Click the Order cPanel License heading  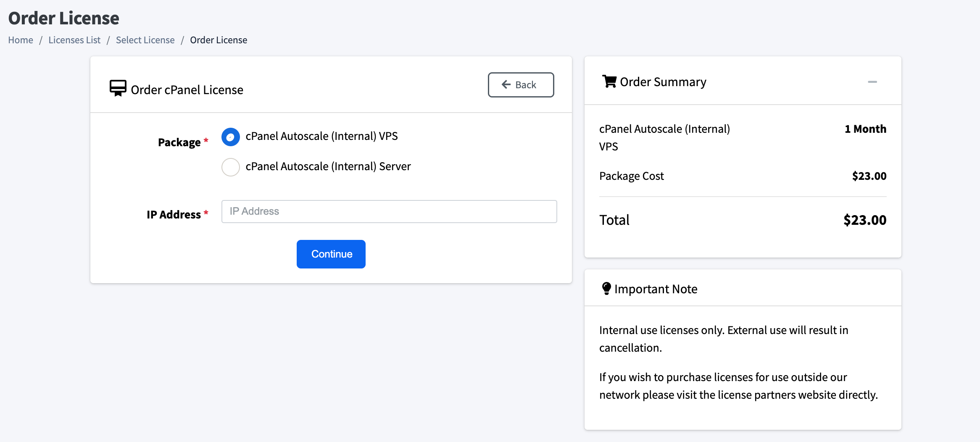click(187, 90)
